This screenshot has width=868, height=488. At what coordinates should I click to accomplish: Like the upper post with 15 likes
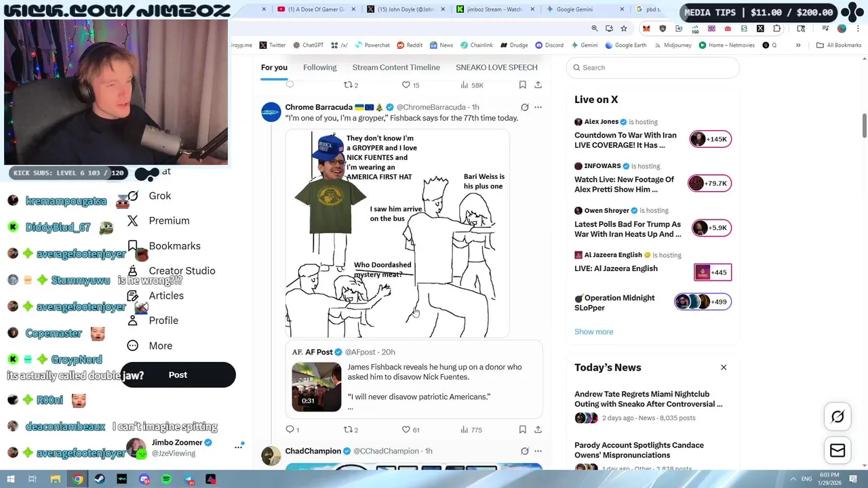pos(411,85)
